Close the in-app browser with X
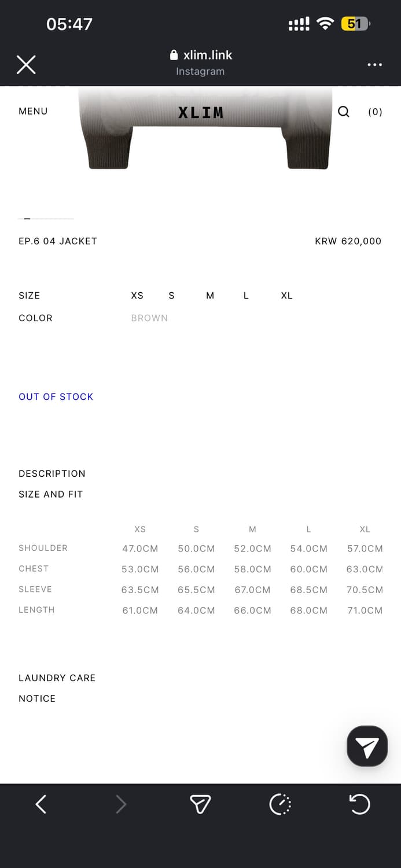 (26, 64)
